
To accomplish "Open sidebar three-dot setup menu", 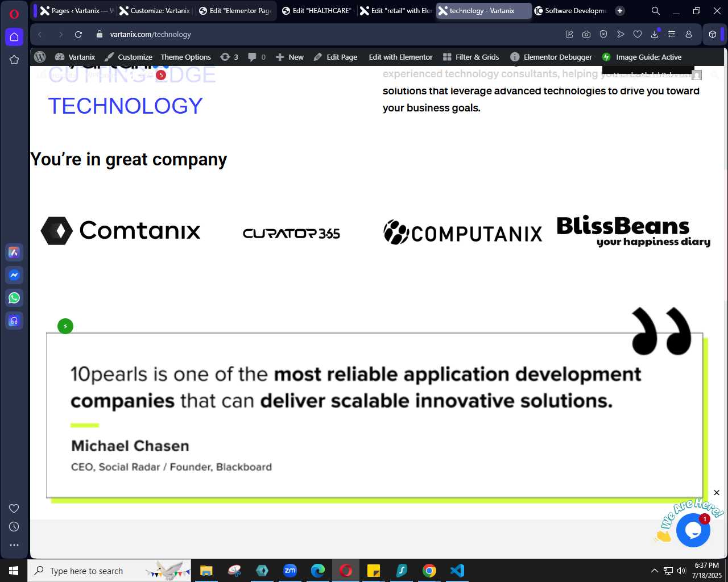I will 14,544.
